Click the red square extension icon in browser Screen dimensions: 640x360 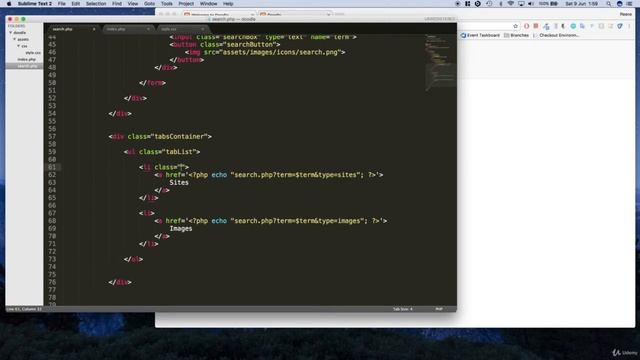536,26
